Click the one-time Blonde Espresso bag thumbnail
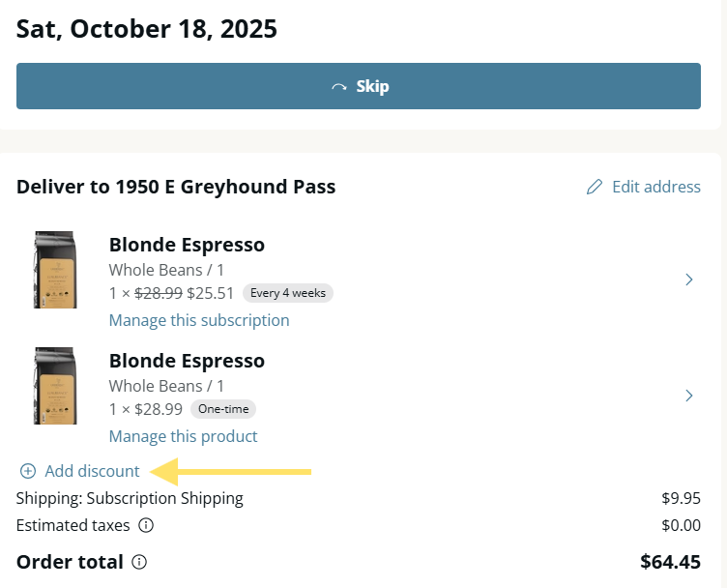727x588 pixels. pos(55,386)
